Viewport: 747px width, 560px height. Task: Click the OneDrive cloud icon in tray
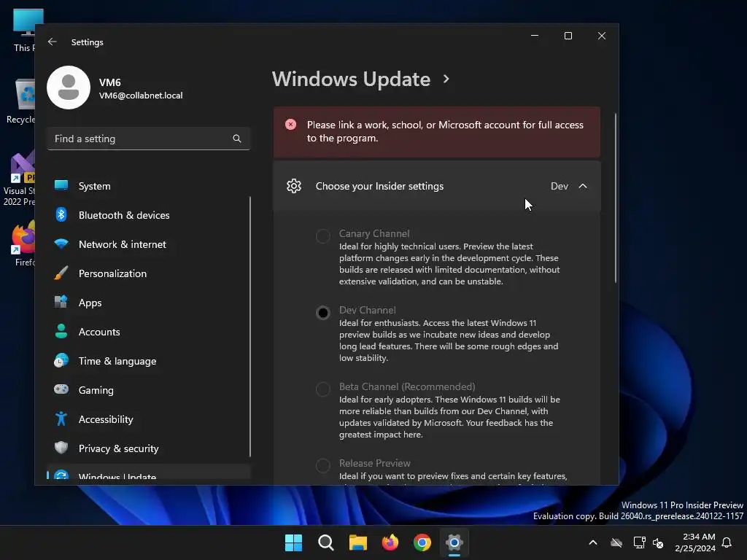pyautogui.click(x=616, y=542)
